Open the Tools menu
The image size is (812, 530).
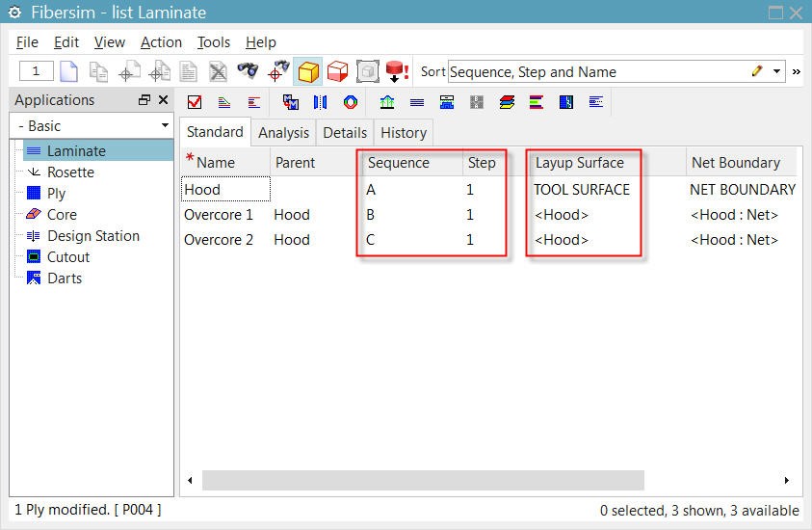pyautogui.click(x=214, y=42)
